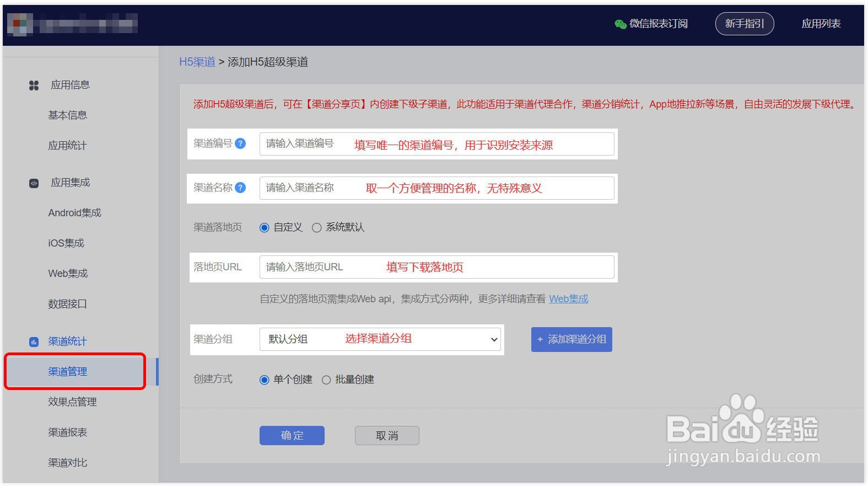
Task: Click the 渠道统计 chart icon
Action: click(x=34, y=342)
